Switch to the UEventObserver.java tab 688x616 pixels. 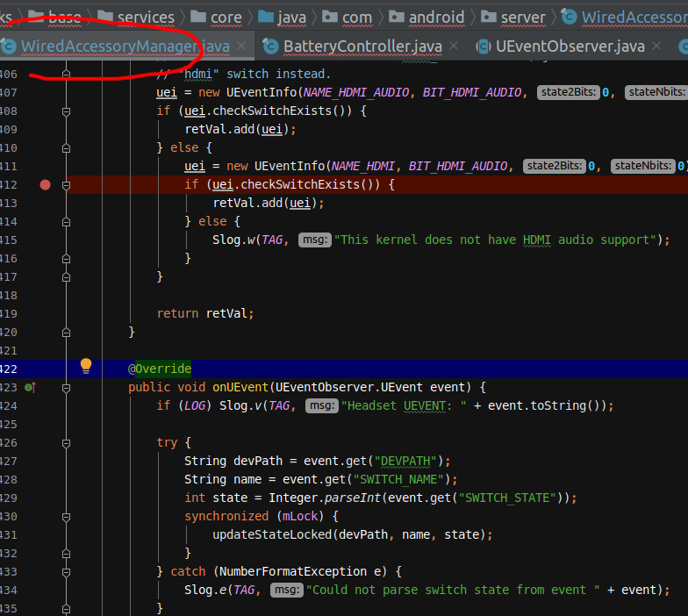pyautogui.click(x=570, y=46)
